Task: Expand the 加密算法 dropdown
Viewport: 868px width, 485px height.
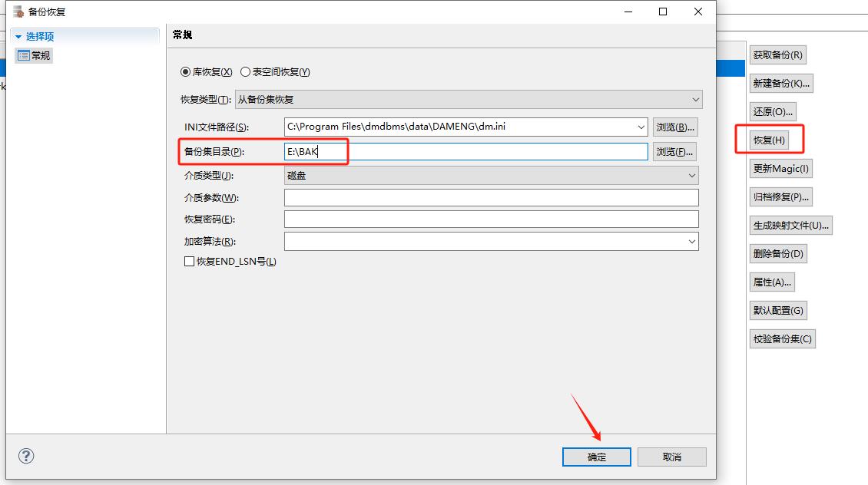Action: 692,242
